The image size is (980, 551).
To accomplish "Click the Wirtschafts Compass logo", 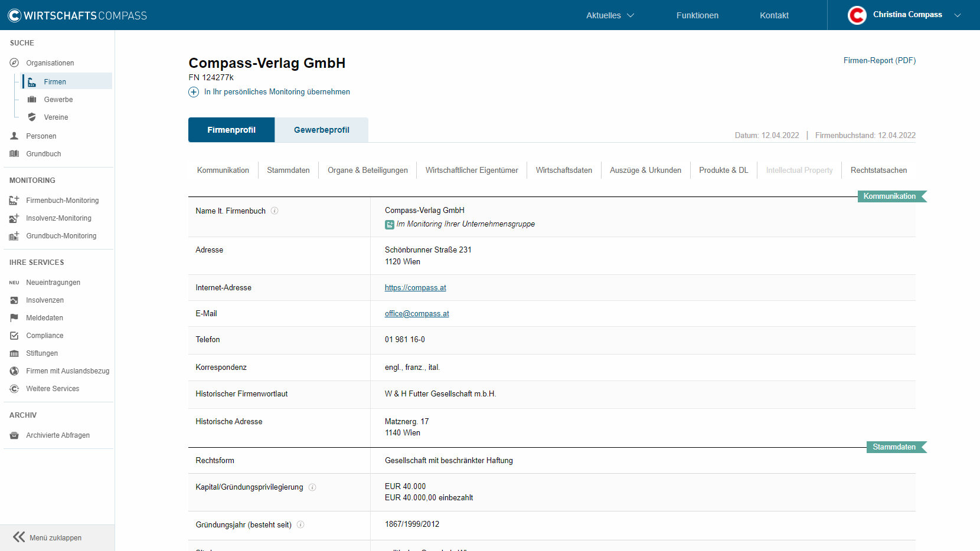I will 77,15.
